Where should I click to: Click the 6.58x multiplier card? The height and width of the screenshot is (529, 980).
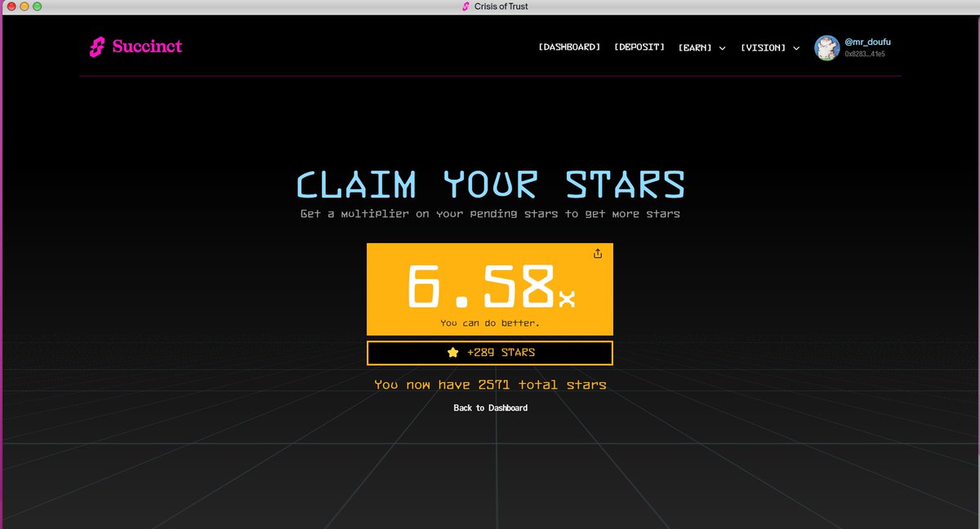[x=490, y=289]
